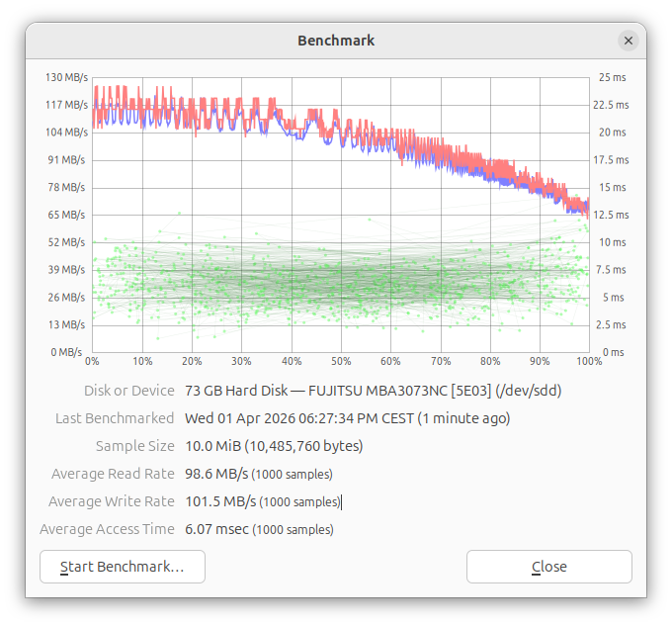
Task: Click the Start Benchmark button
Action: (x=123, y=567)
